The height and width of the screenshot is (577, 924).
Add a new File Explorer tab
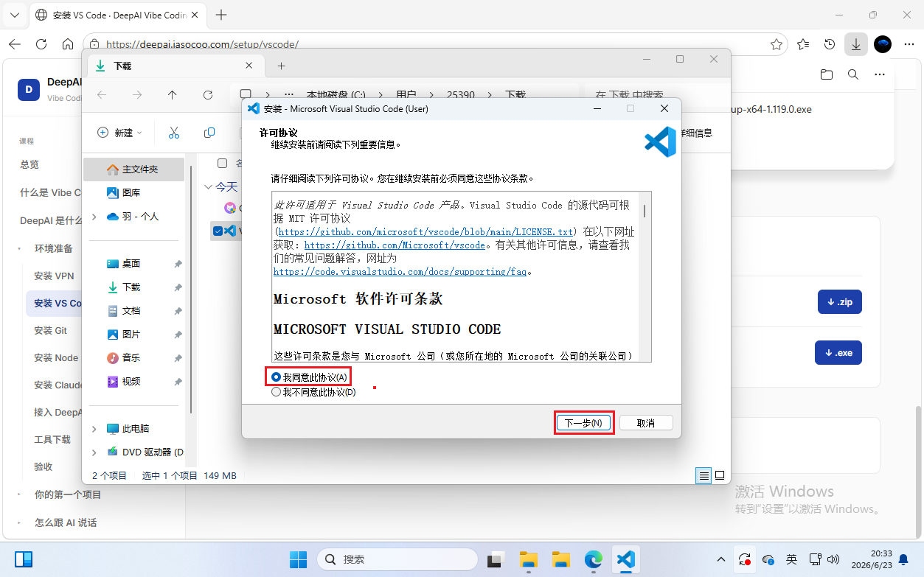click(281, 66)
